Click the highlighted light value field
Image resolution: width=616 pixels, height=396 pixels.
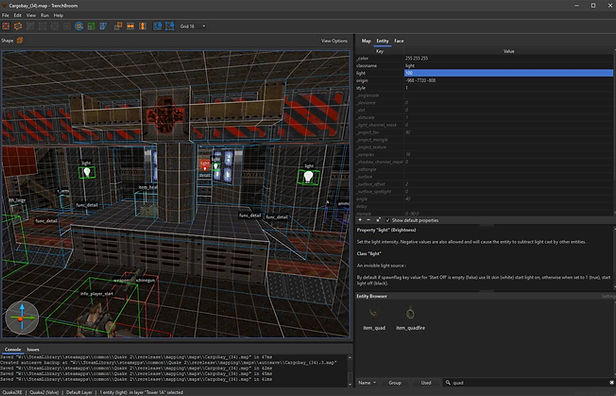(x=508, y=73)
